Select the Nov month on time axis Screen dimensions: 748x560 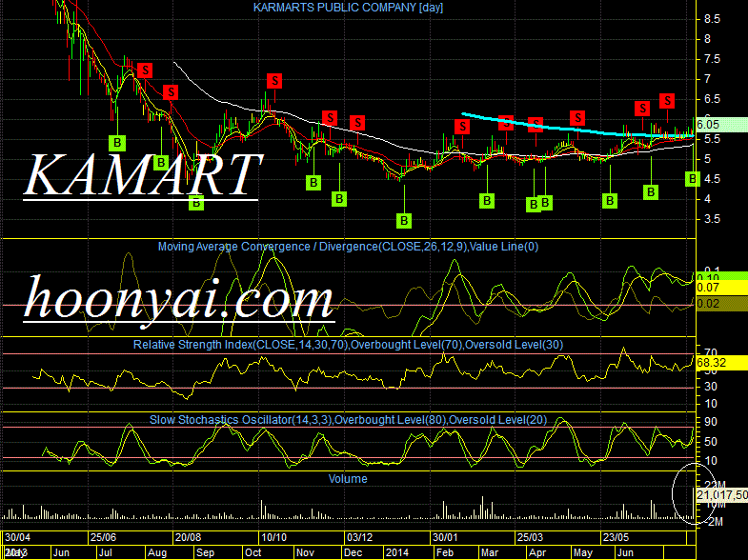(305, 552)
